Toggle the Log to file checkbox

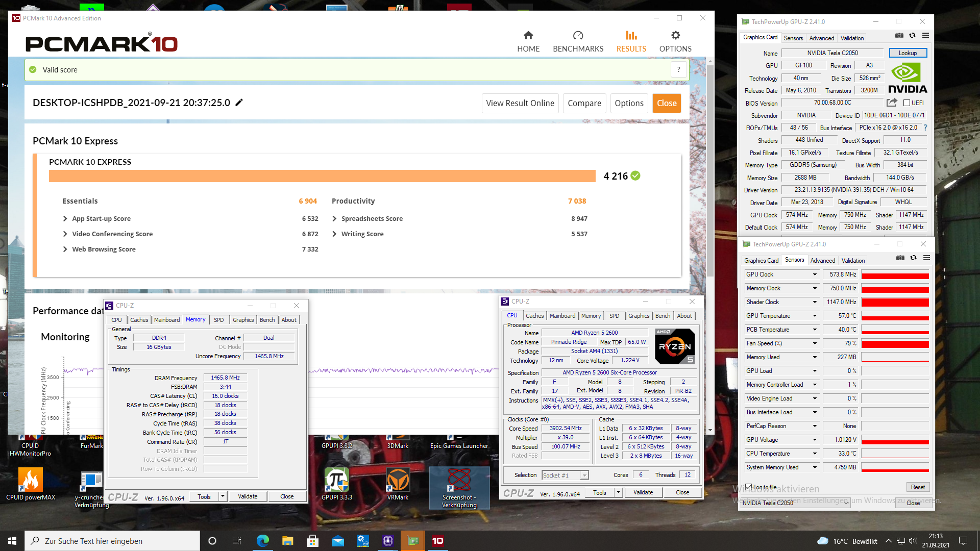(749, 487)
